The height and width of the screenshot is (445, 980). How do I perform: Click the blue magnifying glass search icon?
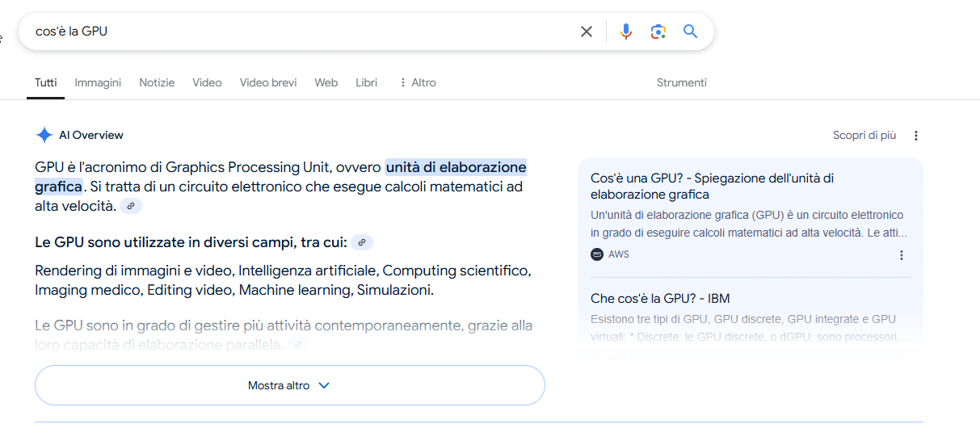coord(690,31)
